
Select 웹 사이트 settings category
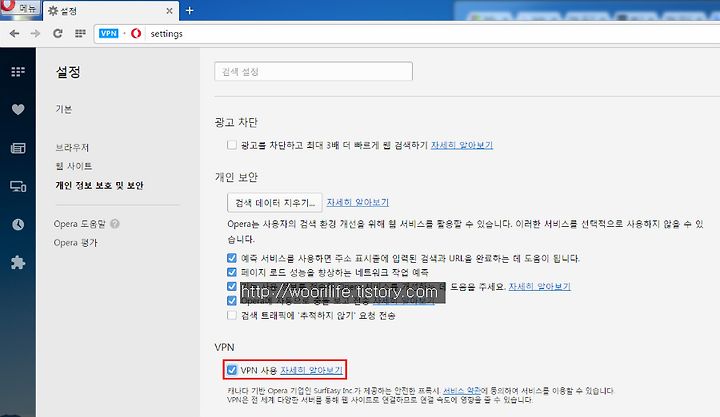[x=73, y=166]
